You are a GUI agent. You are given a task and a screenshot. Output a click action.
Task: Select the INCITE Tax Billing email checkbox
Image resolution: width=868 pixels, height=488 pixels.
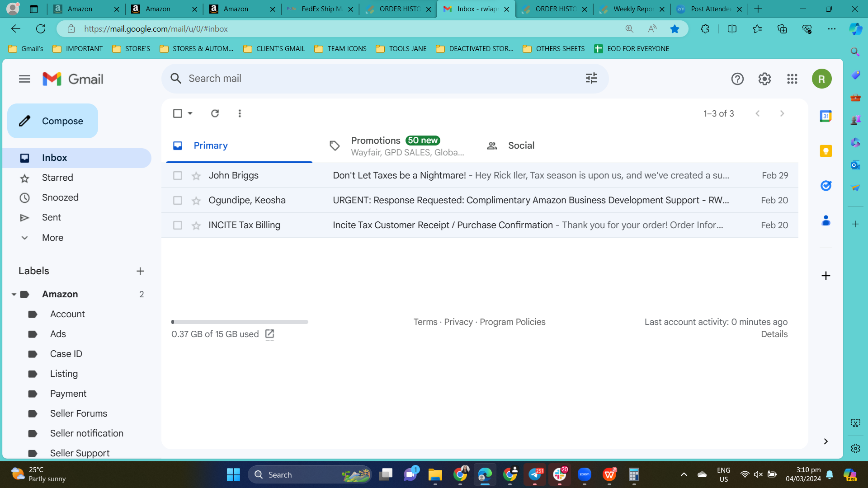click(178, 225)
